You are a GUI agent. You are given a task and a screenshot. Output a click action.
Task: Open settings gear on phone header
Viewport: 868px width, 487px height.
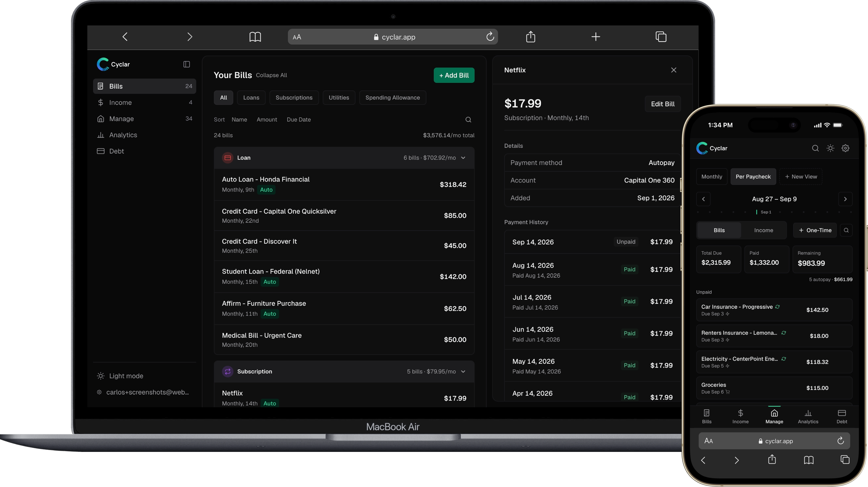pos(845,148)
